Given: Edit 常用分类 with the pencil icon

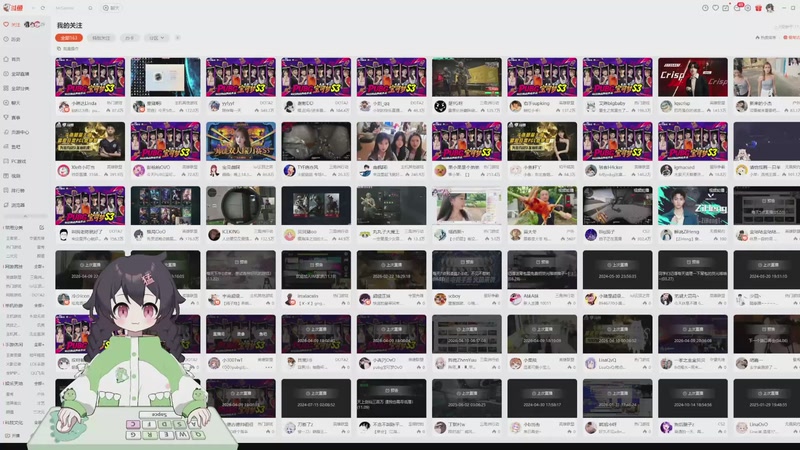Looking at the screenshot, I should pyautogui.click(x=41, y=228).
